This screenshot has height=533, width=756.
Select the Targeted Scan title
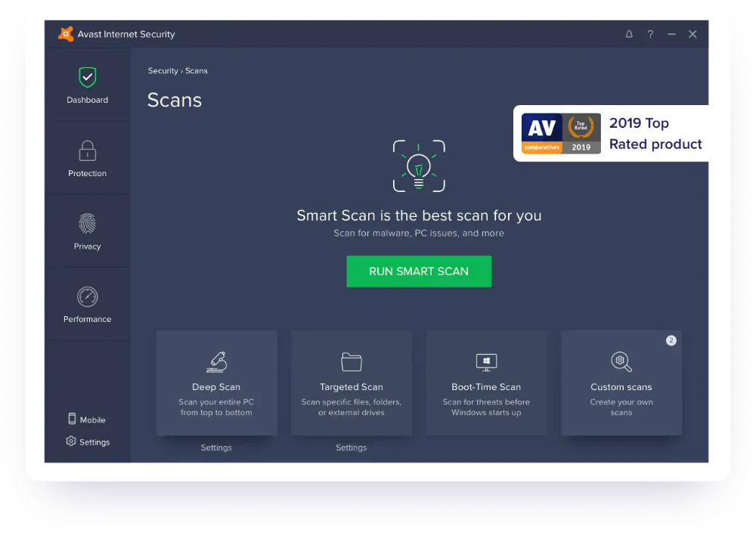351,387
